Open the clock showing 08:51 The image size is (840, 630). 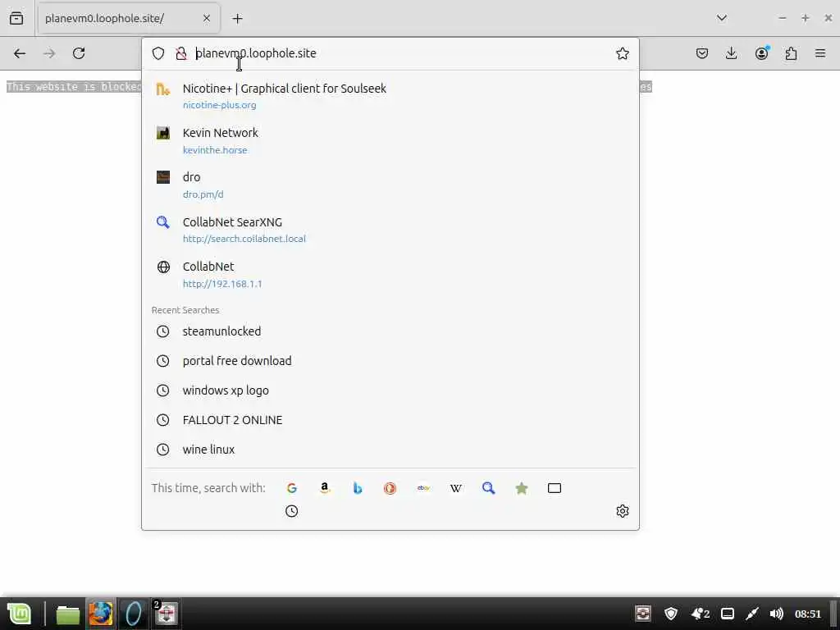(807, 614)
